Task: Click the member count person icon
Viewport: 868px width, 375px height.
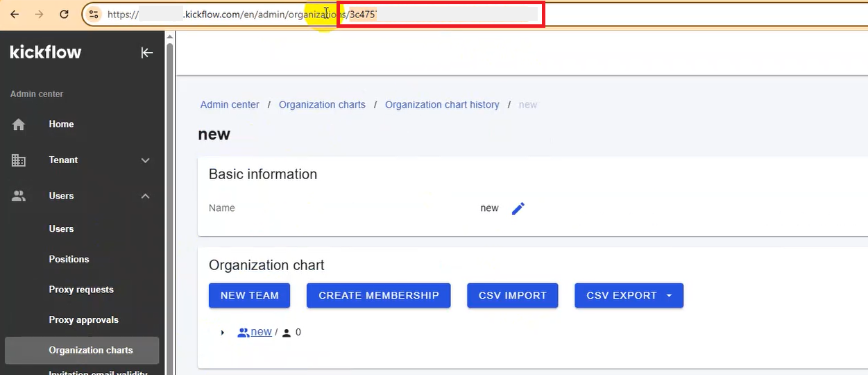Action: [287, 333]
